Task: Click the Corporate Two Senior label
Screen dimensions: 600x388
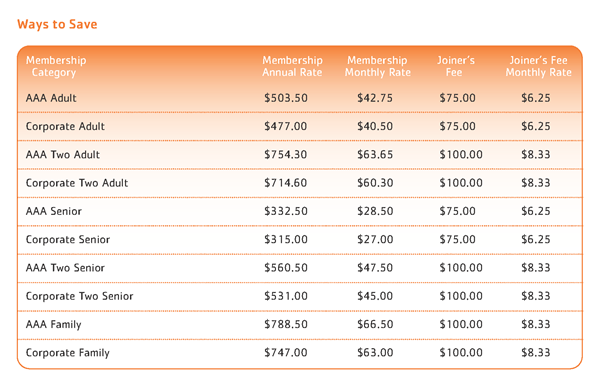Action: click(79, 296)
